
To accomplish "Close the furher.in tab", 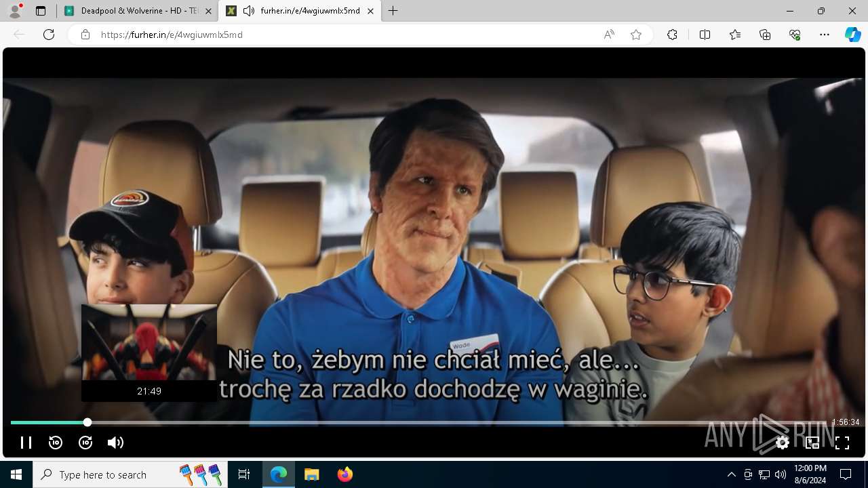I will click(370, 11).
